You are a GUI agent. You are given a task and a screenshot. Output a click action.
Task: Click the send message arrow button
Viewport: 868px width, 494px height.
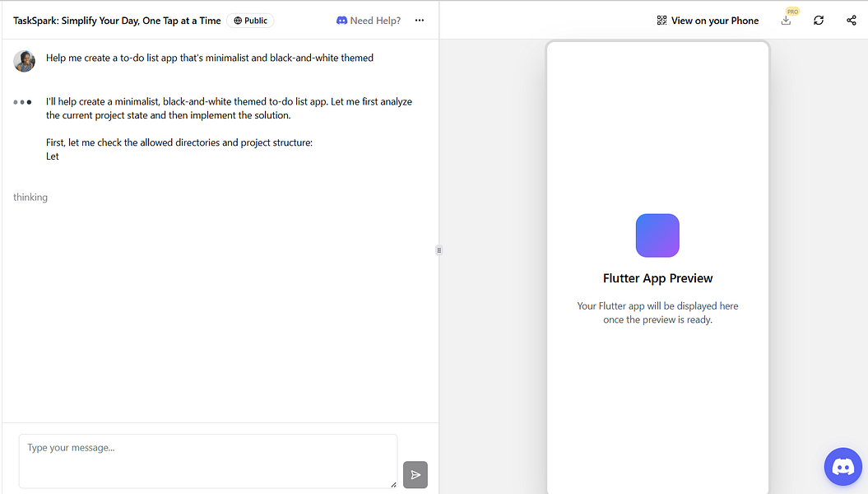click(415, 474)
